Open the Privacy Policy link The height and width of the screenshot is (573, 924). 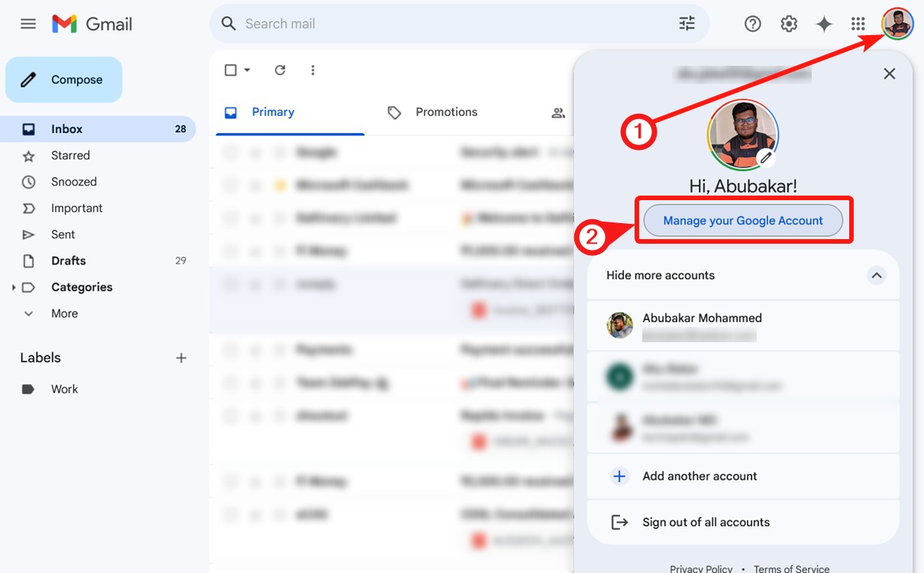700,568
